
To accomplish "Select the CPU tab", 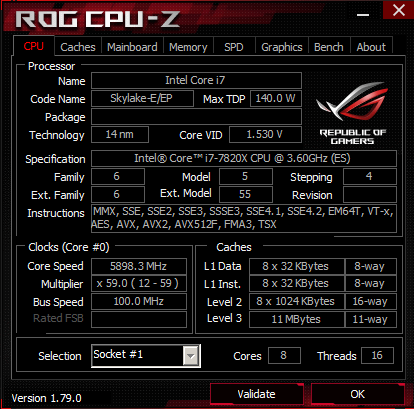I will coord(34,46).
